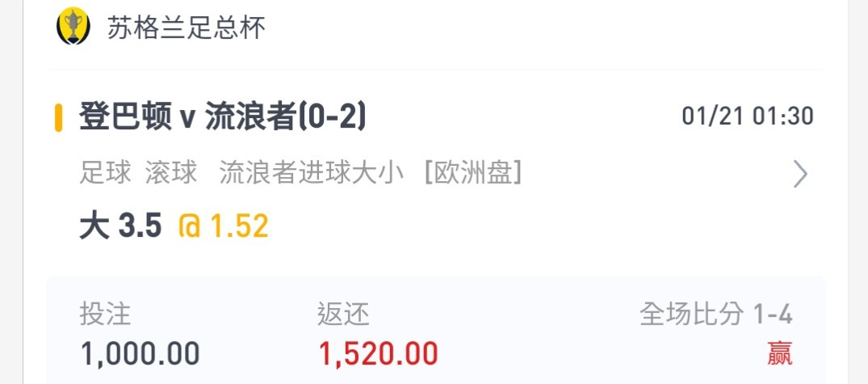The width and height of the screenshot is (868, 384).
Task: Open the 流浪者进球大小 market type
Action: click(x=311, y=174)
